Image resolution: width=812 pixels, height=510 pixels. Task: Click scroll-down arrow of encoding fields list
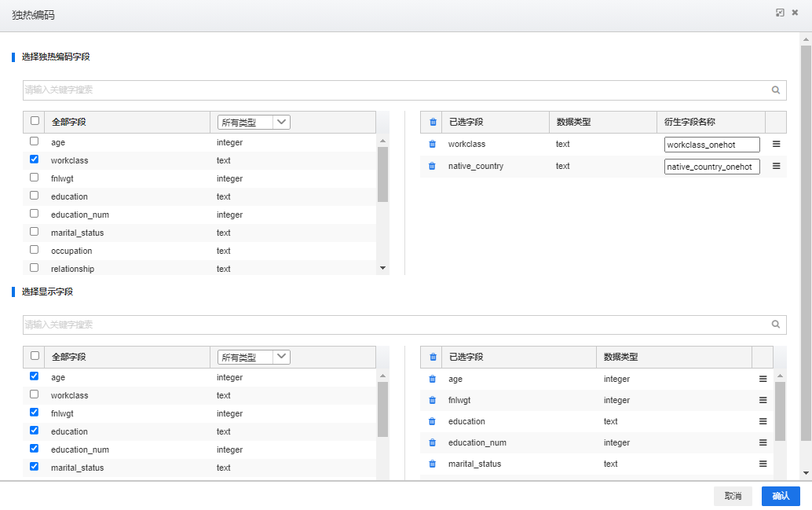click(x=382, y=268)
